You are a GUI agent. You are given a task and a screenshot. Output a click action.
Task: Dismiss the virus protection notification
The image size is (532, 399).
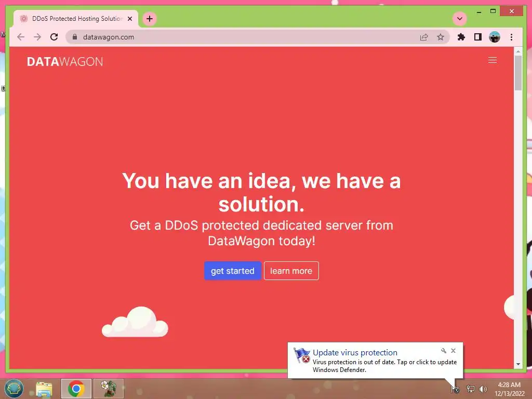pyautogui.click(x=453, y=351)
